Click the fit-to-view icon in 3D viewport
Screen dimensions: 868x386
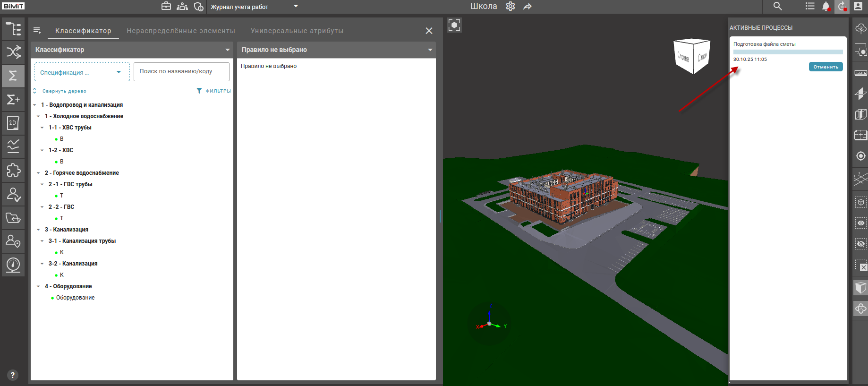pyautogui.click(x=454, y=26)
